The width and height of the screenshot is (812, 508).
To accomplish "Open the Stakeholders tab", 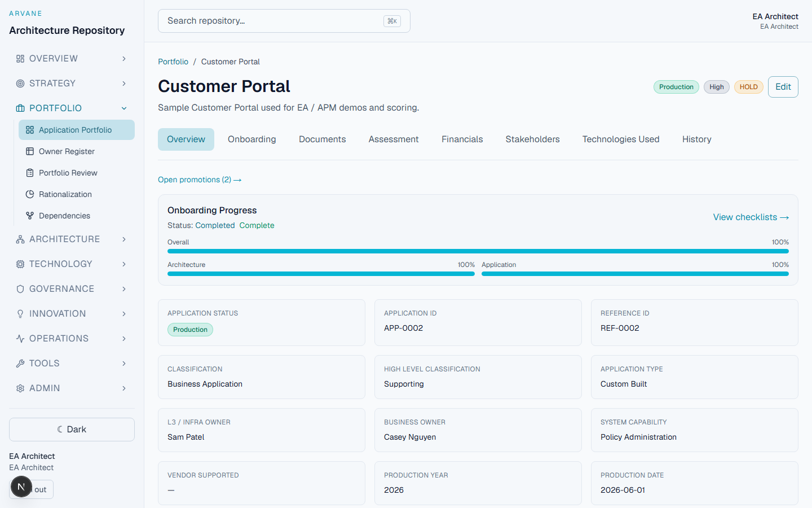I will click(x=533, y=139).
